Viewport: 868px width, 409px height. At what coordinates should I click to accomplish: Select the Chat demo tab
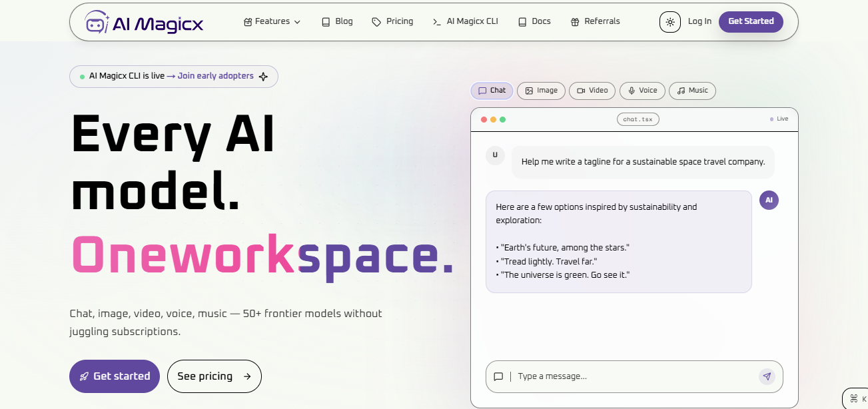492,91
